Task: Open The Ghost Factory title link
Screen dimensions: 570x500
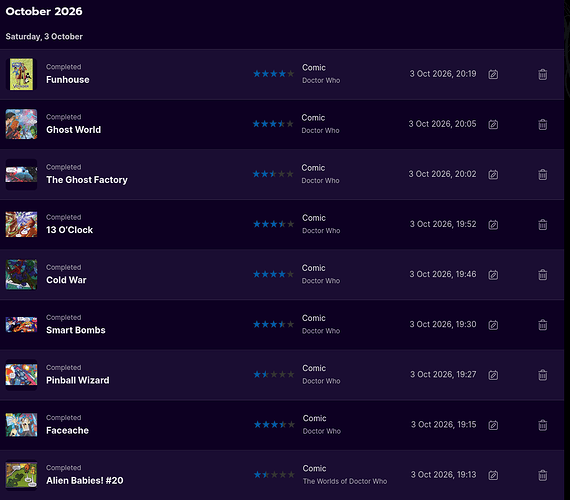Action: click(87, 180)
